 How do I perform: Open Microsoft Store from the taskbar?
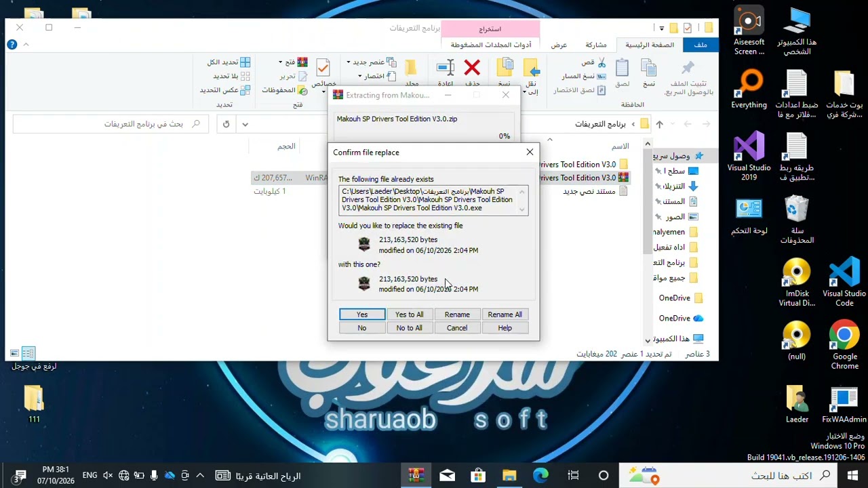[478, 475]
